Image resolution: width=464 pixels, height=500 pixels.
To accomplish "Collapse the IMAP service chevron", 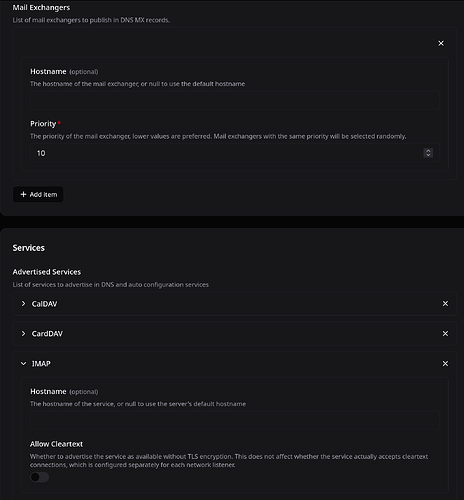I will pos(23,364).
